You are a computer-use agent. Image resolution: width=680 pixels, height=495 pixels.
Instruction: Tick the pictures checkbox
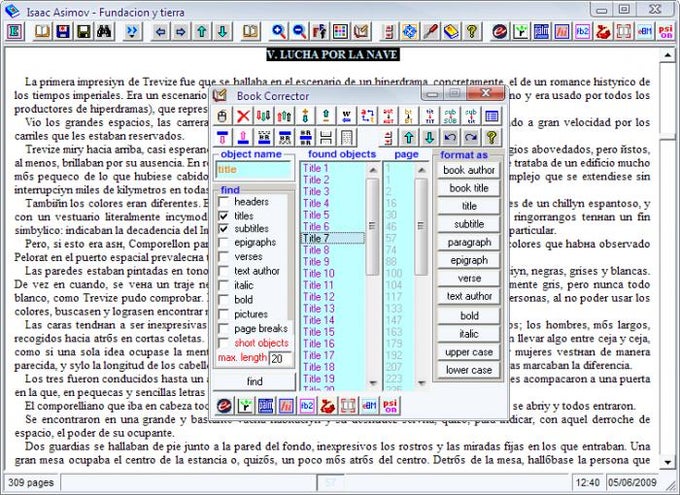point(224,314)
